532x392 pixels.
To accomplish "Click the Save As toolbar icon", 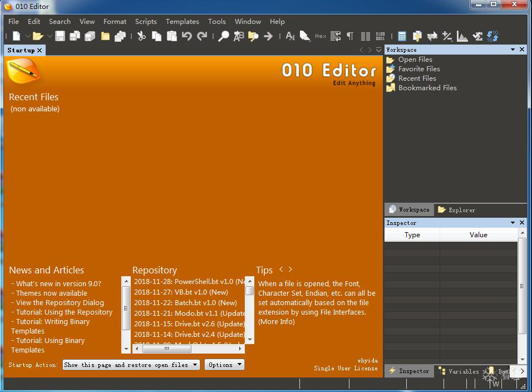I will click(x=75, y=36).
